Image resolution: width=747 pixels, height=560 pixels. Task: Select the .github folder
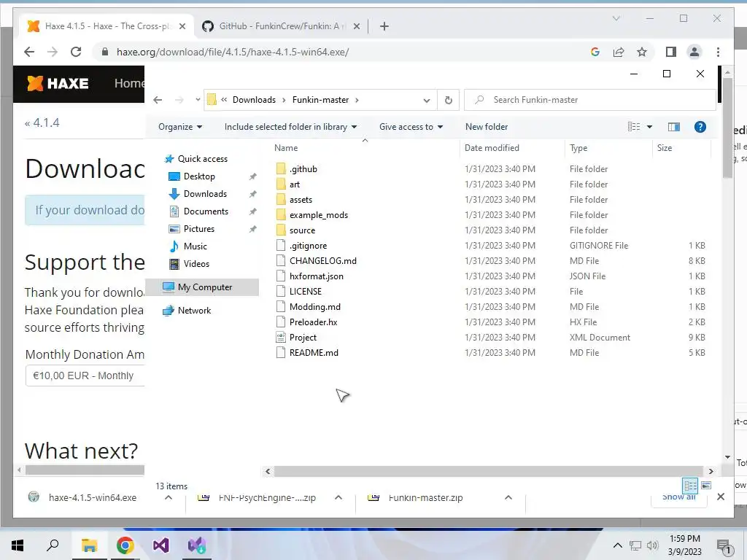pos(303,169)
